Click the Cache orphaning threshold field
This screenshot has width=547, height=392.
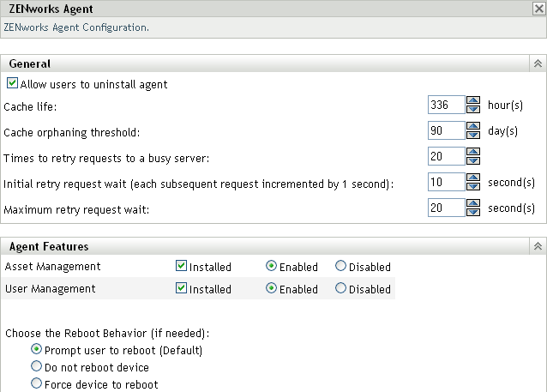(446, 130)
